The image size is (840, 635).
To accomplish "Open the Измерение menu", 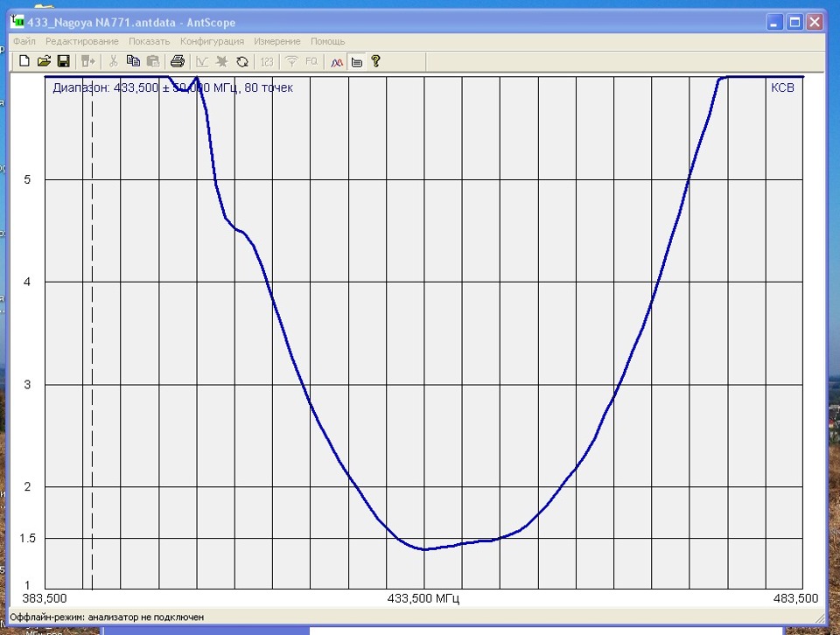I will 277,41.
